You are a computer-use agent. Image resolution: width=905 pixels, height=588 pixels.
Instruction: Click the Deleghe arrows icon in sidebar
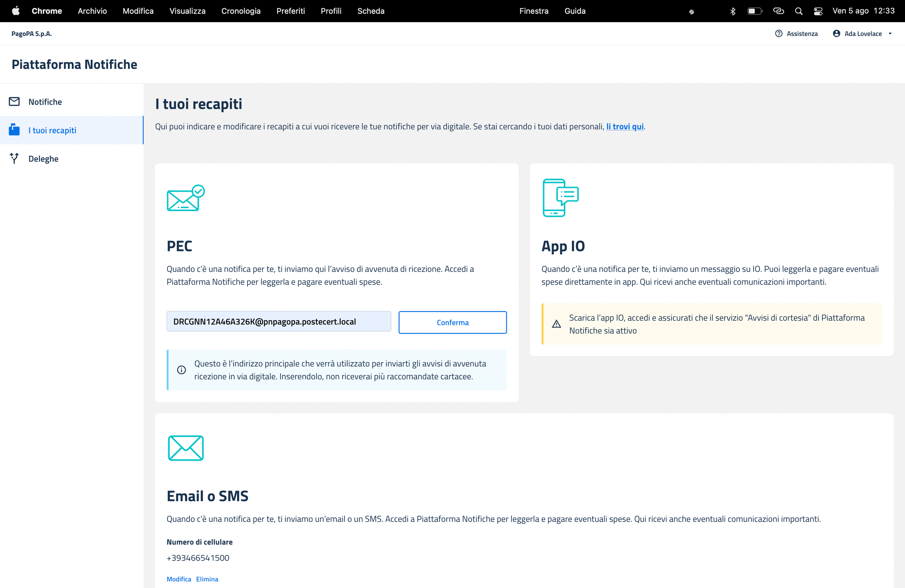click(x=15, y=158)
